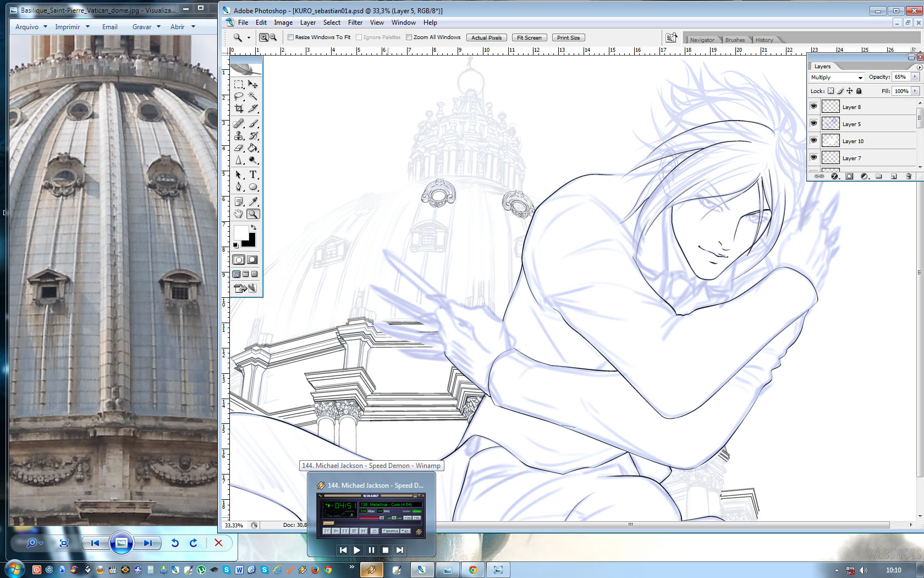Open the Zoom tool preset picker arrow
924x578 pixels.
point(249,37)
